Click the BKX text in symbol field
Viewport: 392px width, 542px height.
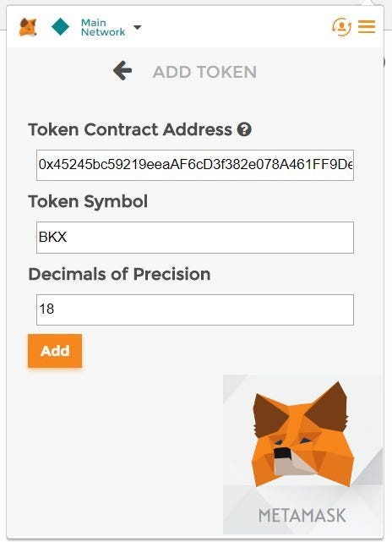coord(52,237)
